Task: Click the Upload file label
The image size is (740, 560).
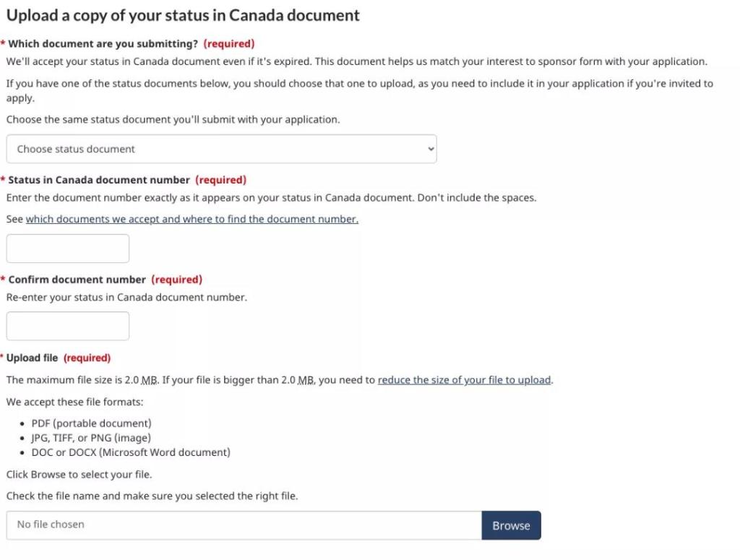Action: 33,358
